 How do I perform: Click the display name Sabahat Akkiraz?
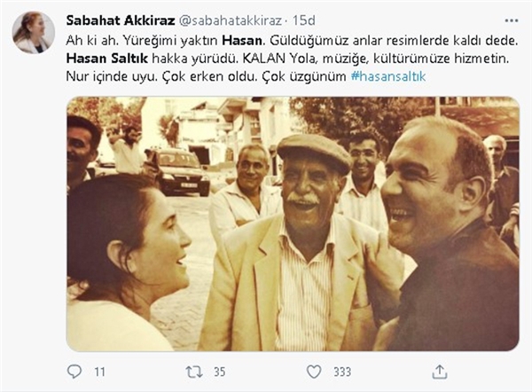click(121, 20)
